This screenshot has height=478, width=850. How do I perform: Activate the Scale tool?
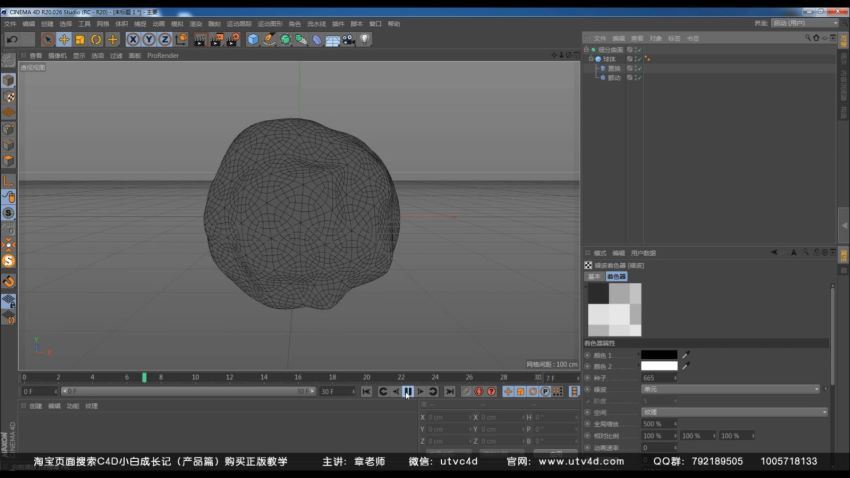80,40
